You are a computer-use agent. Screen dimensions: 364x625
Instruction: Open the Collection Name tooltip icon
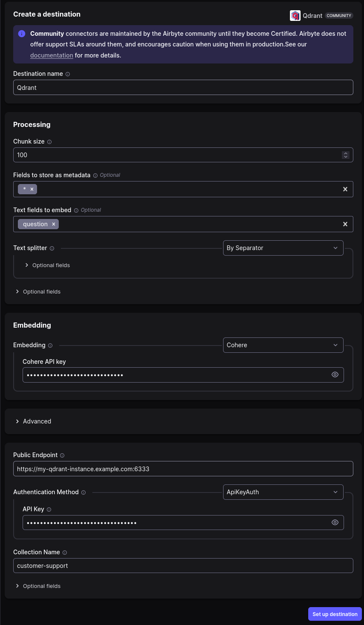pos(64,552)
